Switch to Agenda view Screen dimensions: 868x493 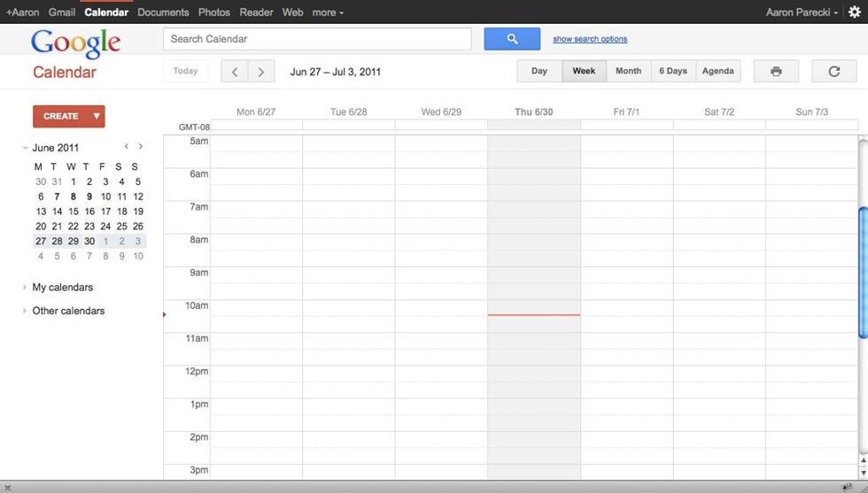[718, 72]
